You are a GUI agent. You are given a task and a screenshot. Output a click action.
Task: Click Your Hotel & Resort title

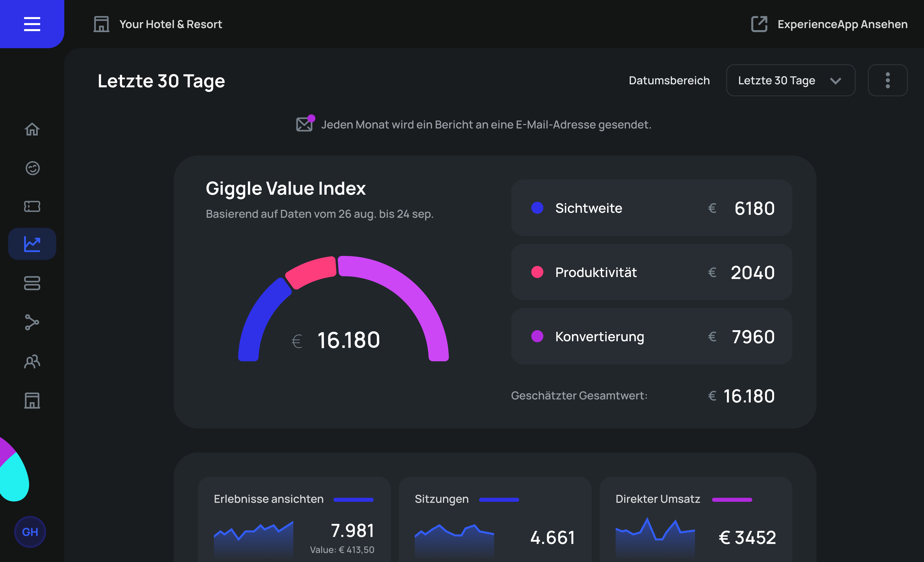(171, 24)
